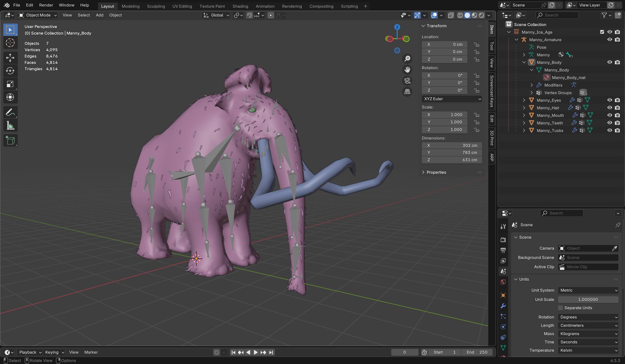Open the Tool sidebar tab
The width and height of the screenshot is (625, 364).
coord(492,46)
